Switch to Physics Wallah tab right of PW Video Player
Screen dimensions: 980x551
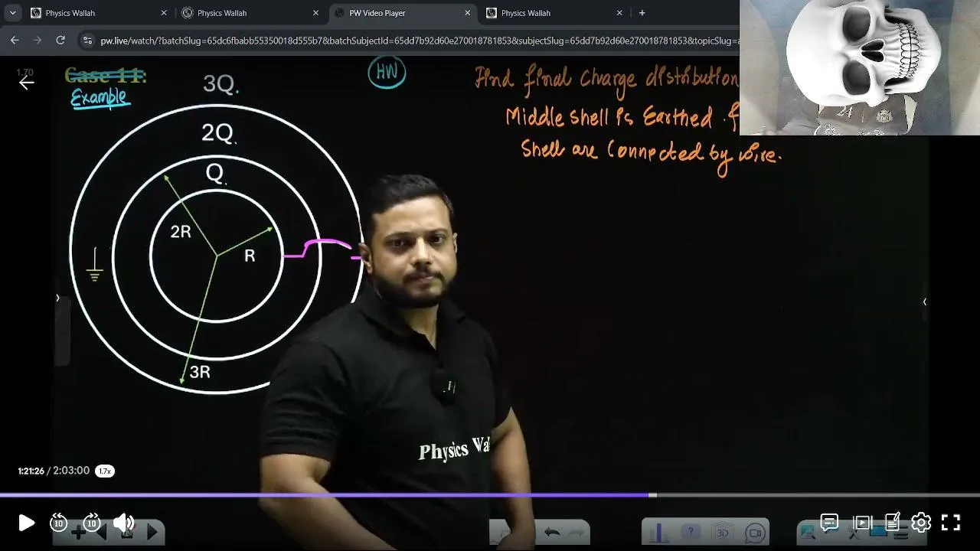click(554, 13)
